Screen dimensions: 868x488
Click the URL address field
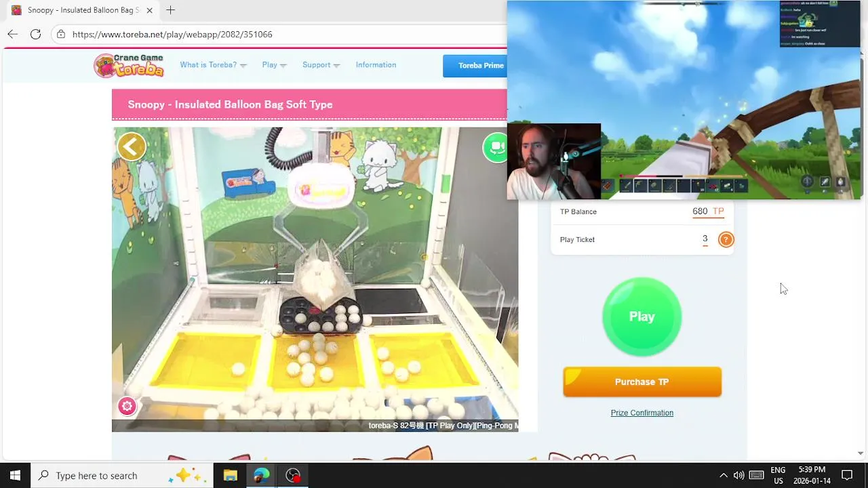click(285, 34)
